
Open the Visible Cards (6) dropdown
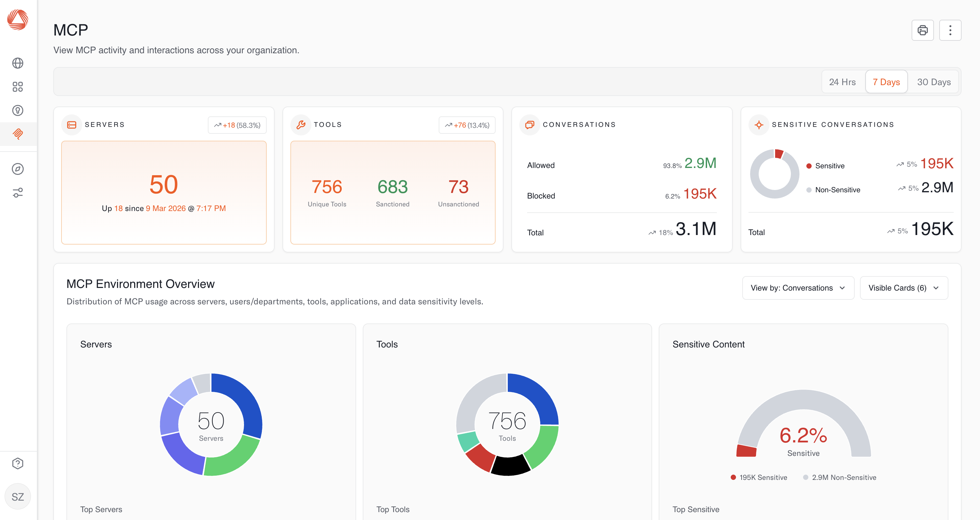(x=903, y=288)
